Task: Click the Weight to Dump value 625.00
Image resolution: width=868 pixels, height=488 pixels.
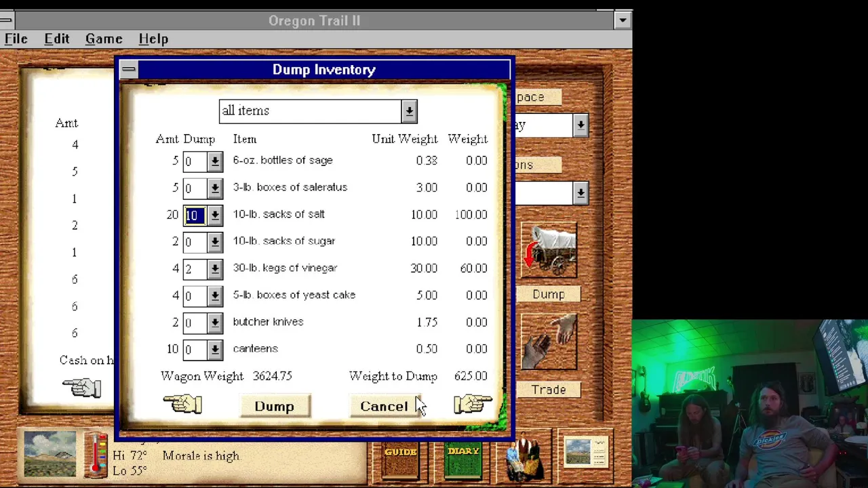Action: tap(471, 376)
